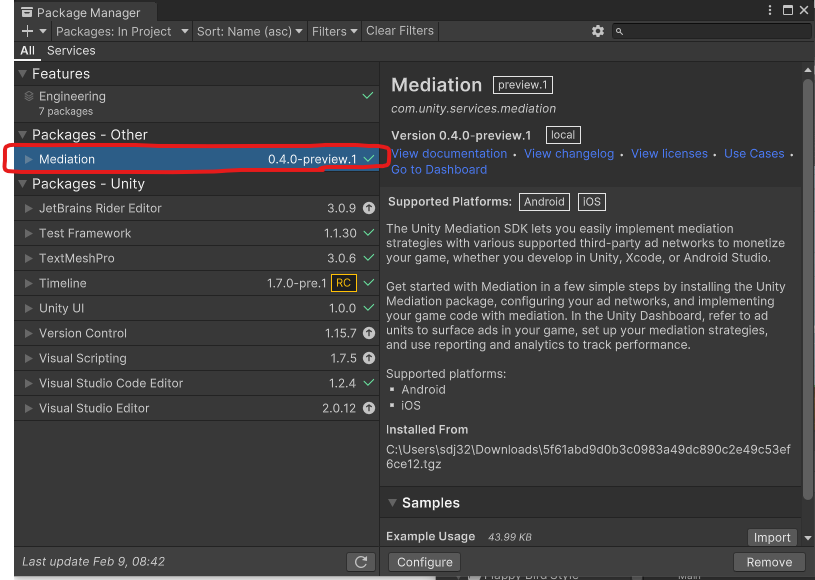Expand Timeline versions arrow

pyautogui.click(x=29, y=283)
